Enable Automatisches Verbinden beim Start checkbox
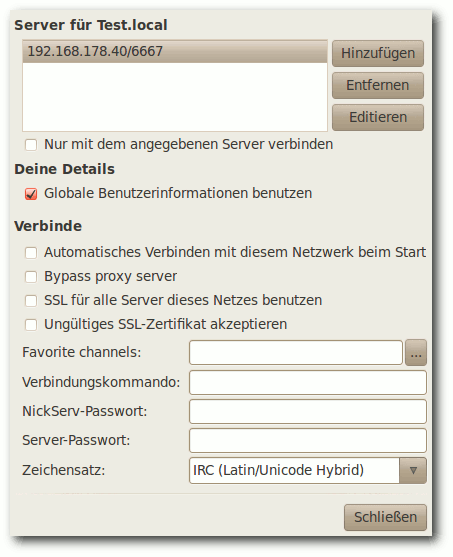Viewport: 453px width, 557px height. coord(31,253)
